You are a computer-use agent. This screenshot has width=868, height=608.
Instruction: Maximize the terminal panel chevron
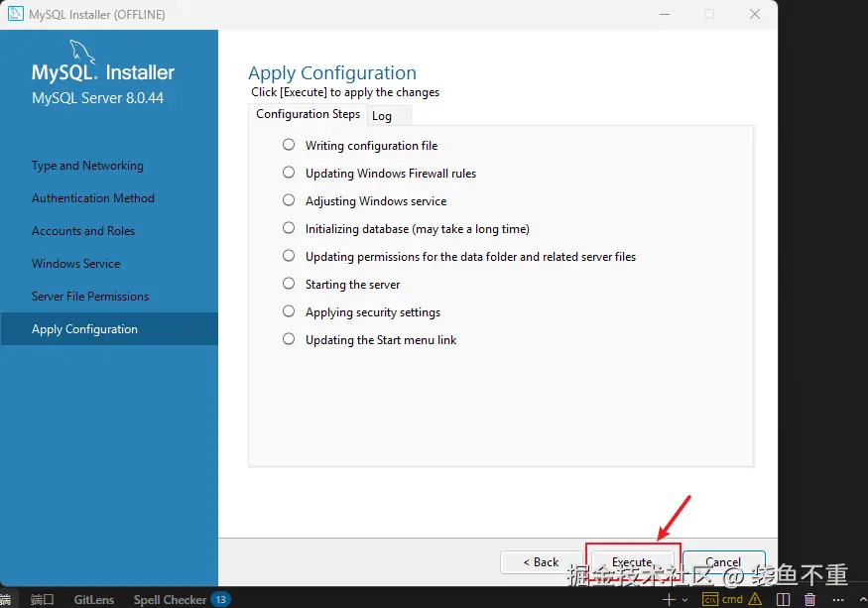863,600
